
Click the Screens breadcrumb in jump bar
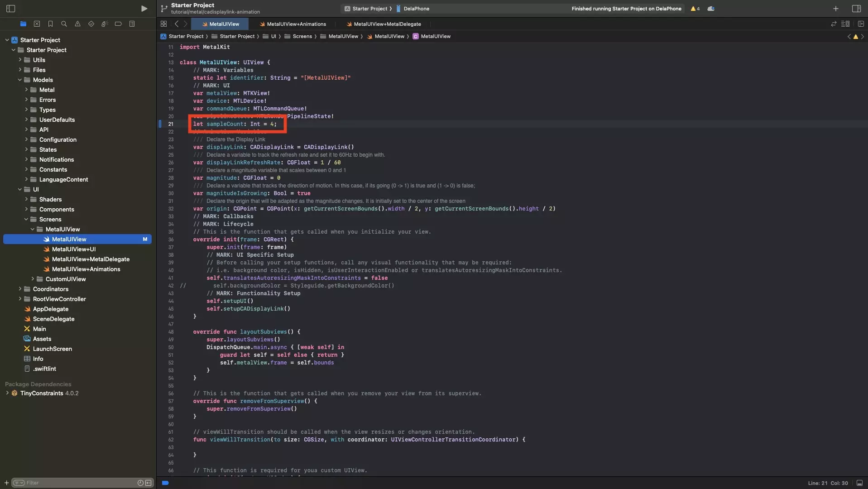tap(298, 36)
